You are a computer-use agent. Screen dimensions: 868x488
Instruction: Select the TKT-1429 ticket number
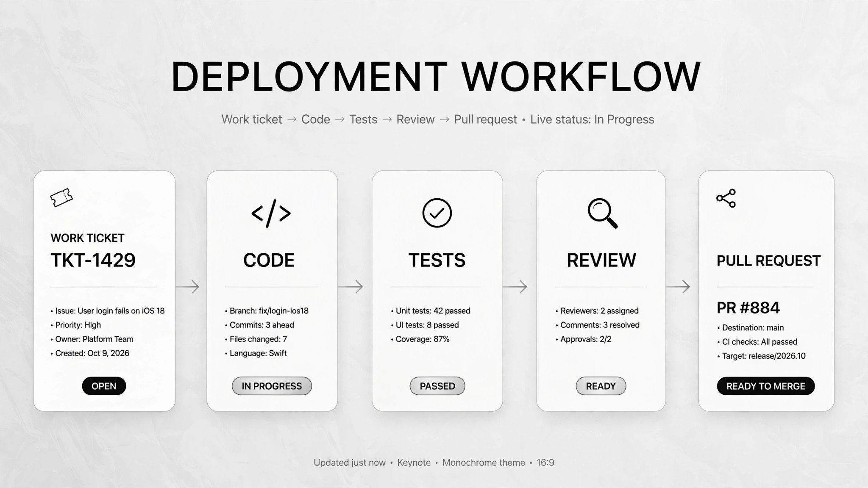tap(93, 260)
